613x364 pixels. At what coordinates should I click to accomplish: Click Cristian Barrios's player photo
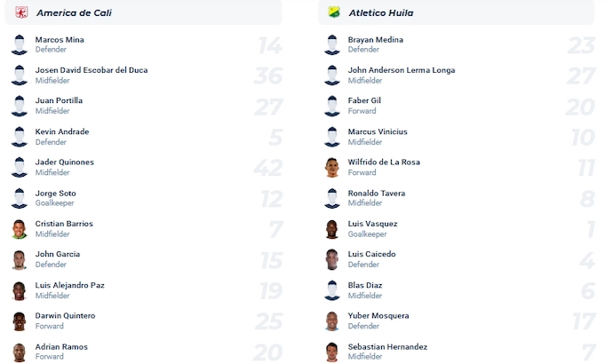19,229
